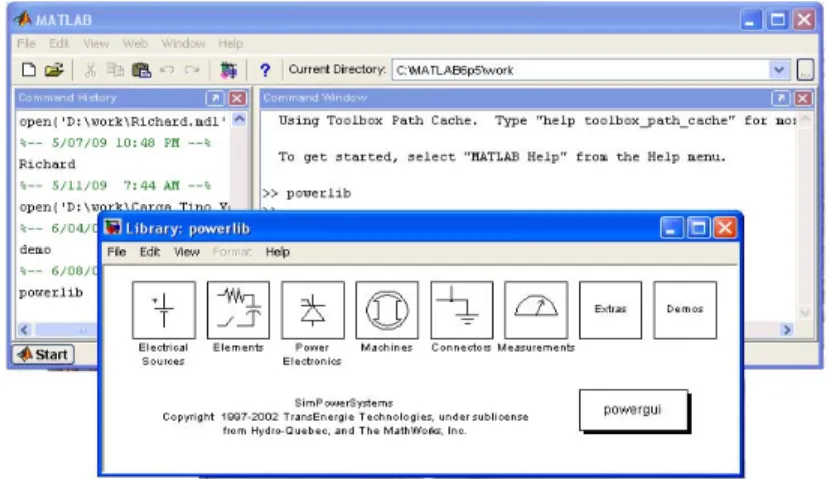Close the powerlib library window
Screen dimensions: 828x479
pyautogui.click(x=725, y=228)
